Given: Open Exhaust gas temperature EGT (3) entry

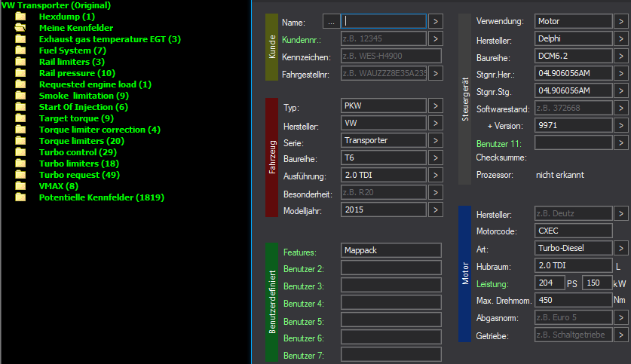Looking at the screenshot, I should [x=110, y=39].
